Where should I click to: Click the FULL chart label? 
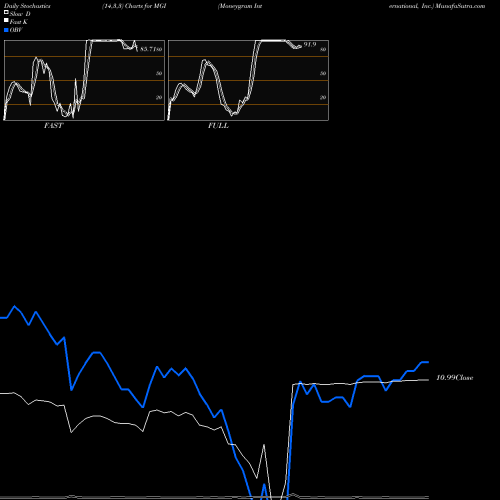click(218, 126)
